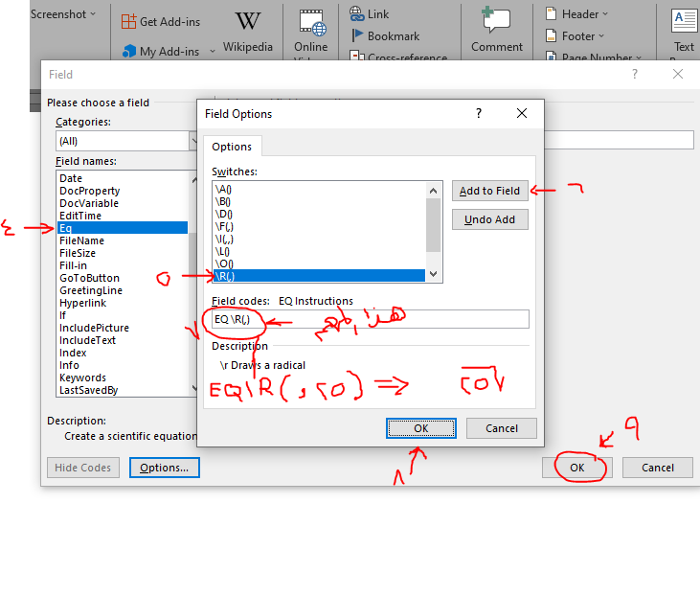Click the Get Add-ins icon
Image resolution: width=700 pixels, height=595 pixels.
(128, 21)
